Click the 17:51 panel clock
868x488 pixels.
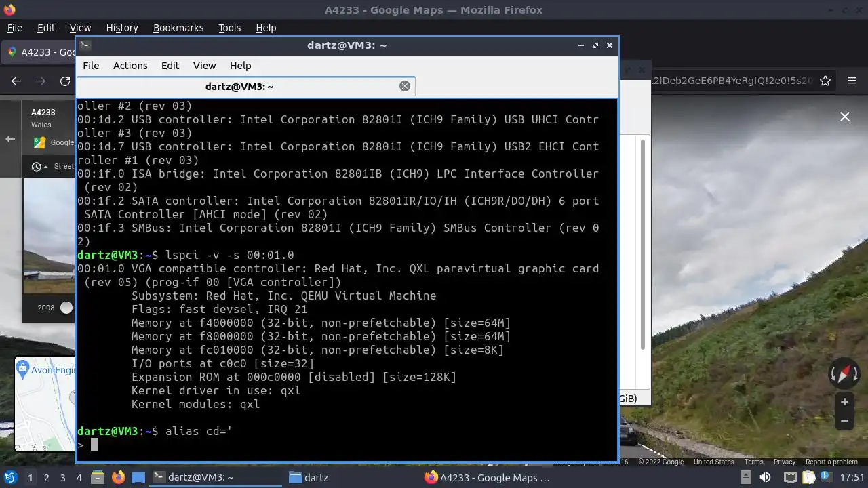[852, 478]
